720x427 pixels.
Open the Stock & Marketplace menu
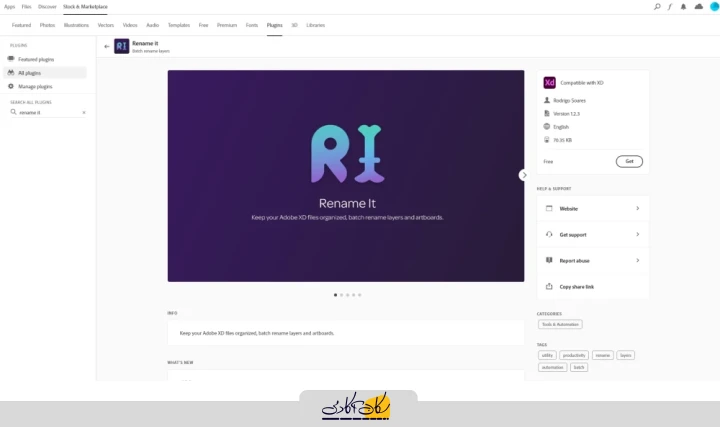click(x=85, y=6)
